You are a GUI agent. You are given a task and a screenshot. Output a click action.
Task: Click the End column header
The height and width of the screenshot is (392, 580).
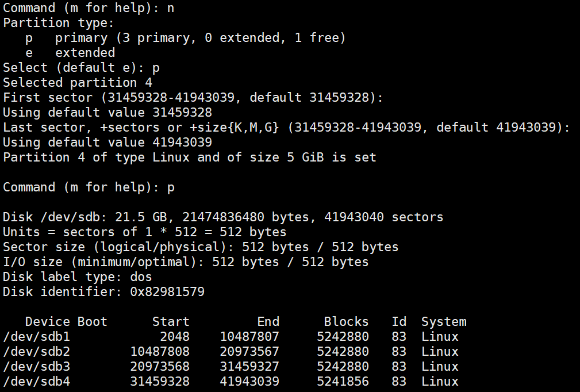(x=268, y=322)
